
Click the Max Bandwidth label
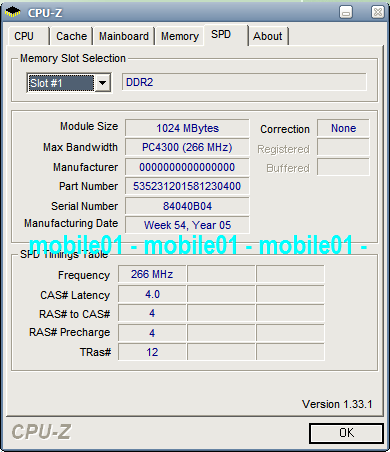(x=80, y=147)
